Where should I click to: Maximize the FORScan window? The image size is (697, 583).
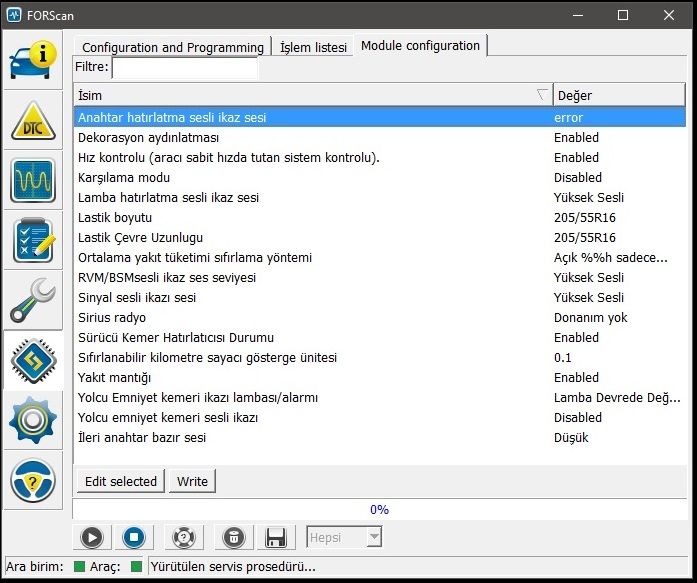(623, 15)
